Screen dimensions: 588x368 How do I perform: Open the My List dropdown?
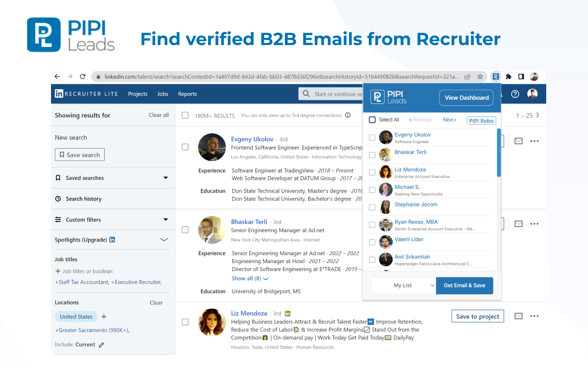[x=402, y=285]
